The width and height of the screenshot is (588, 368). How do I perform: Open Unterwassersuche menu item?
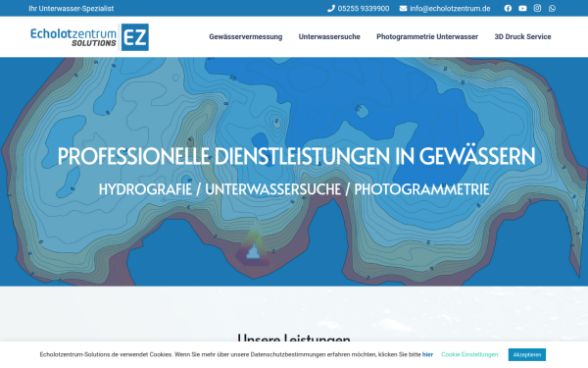coord(329,37)
